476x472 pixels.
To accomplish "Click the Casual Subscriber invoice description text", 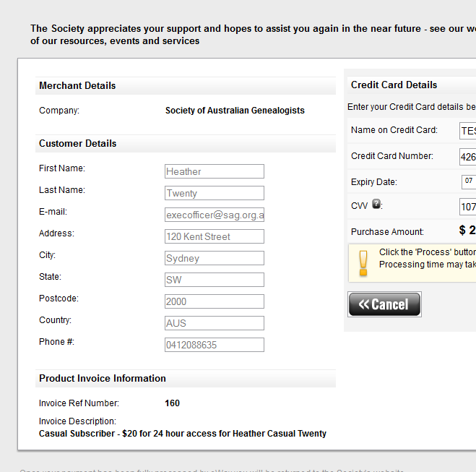I will pos(183,434).
